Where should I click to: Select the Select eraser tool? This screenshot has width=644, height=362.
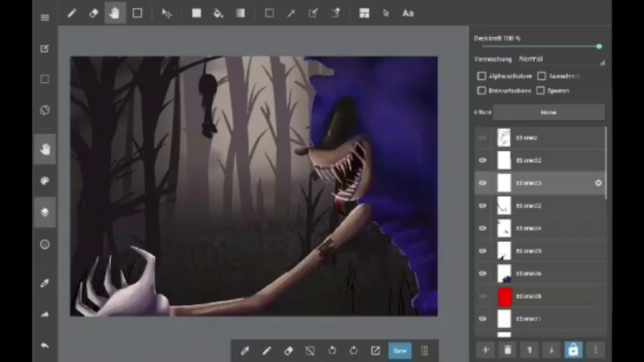(x=335, y=14)
